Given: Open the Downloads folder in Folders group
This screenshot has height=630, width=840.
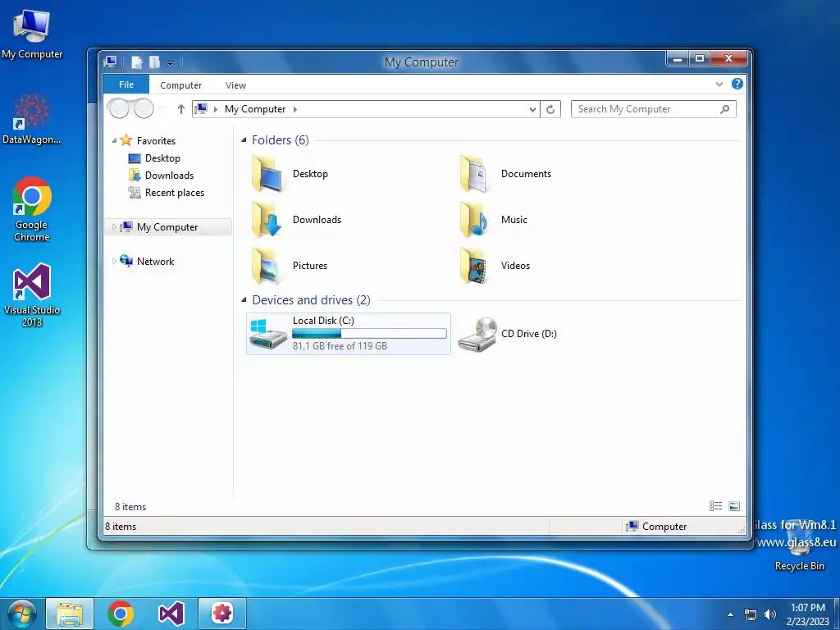Looking at the screenshot, I should point(267,220).
